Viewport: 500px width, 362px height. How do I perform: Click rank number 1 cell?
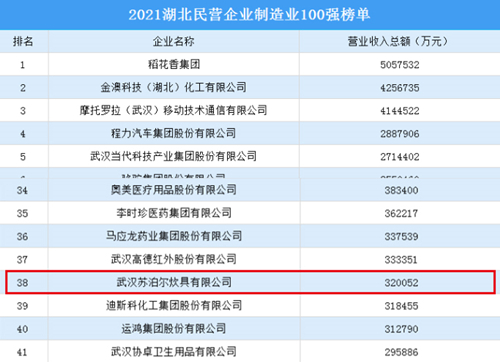click(x=23, y=65)
